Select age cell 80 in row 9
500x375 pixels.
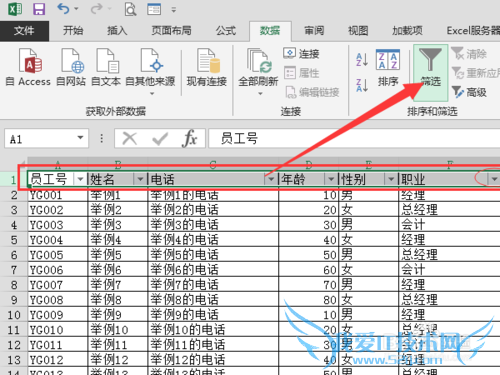[x=309, y=300]
